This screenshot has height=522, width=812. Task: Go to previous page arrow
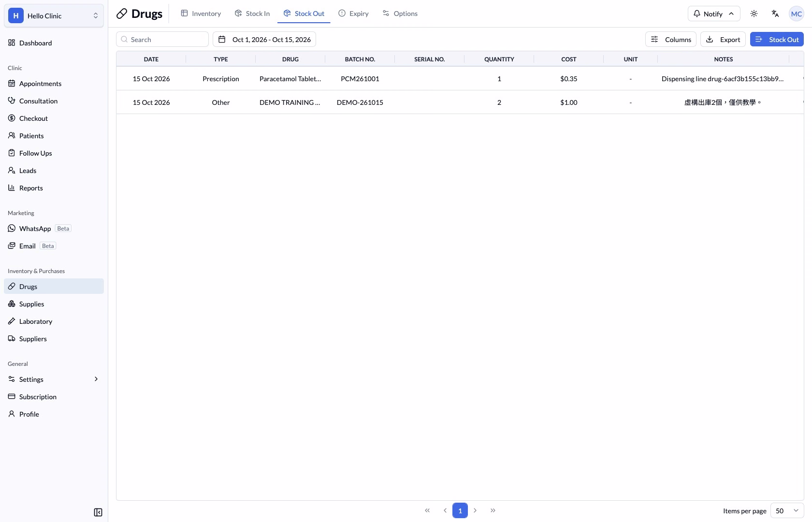click(x=445, y=510)
